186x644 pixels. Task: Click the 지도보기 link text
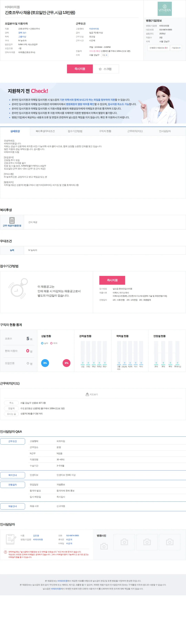[x=94, y=394]
